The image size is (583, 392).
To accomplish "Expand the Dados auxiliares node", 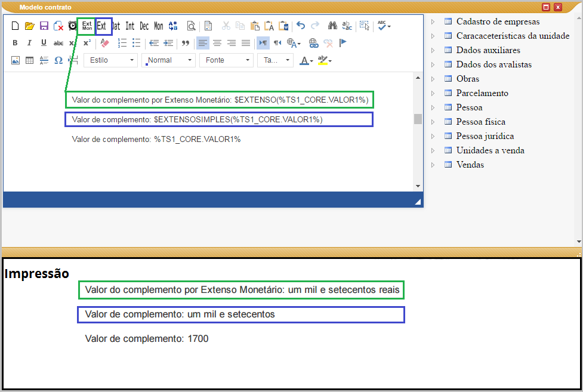I will [433, 50].
